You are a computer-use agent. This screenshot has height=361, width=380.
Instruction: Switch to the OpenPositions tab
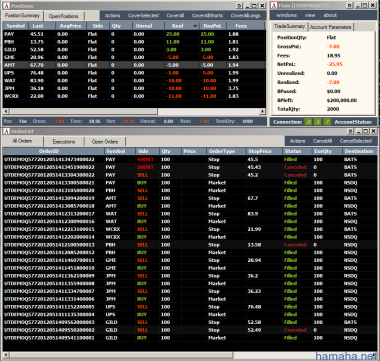click(x=63, y=16)
